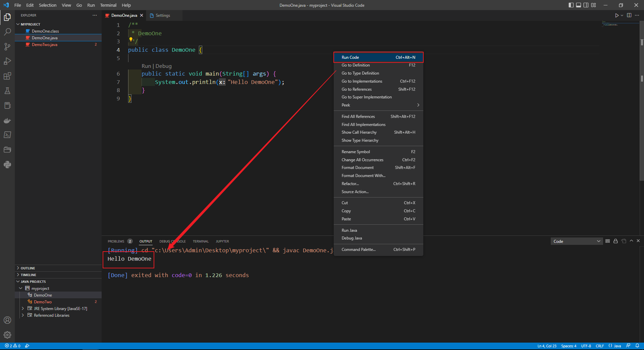Open the Explorer view in activity bar

click(7, 17)
